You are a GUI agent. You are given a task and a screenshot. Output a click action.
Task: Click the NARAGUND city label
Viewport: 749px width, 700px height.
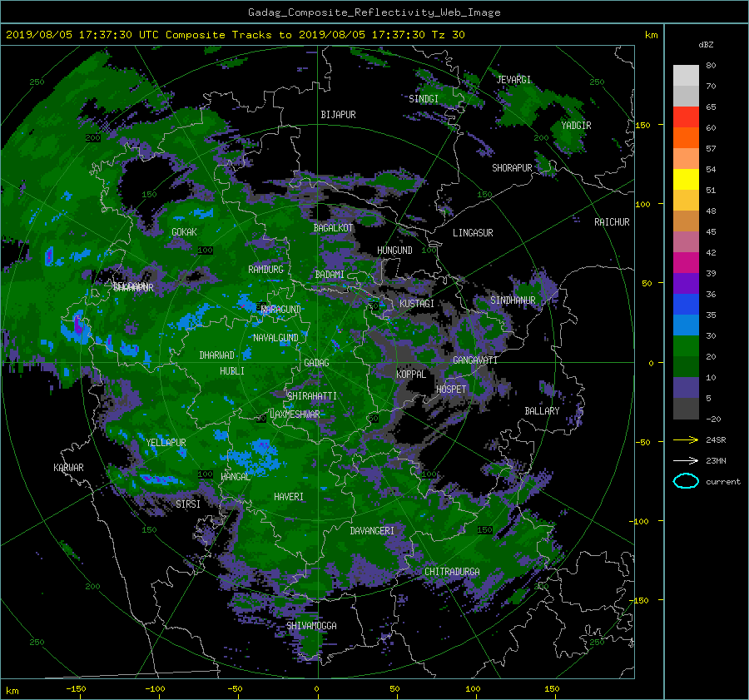(281, 309)
